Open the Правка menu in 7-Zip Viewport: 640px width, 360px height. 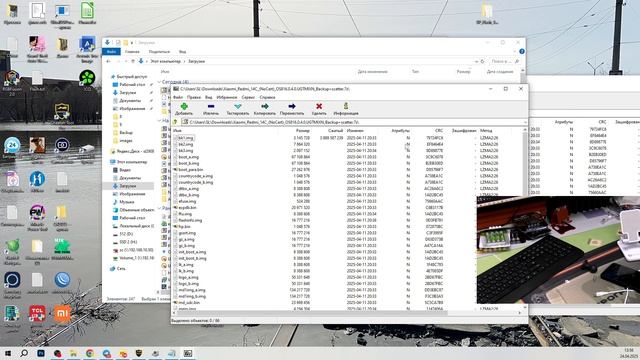point(194,97)
